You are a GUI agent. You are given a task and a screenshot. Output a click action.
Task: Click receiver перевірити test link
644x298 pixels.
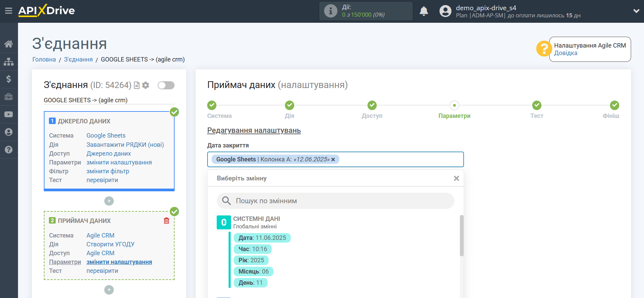coord(102,271)
